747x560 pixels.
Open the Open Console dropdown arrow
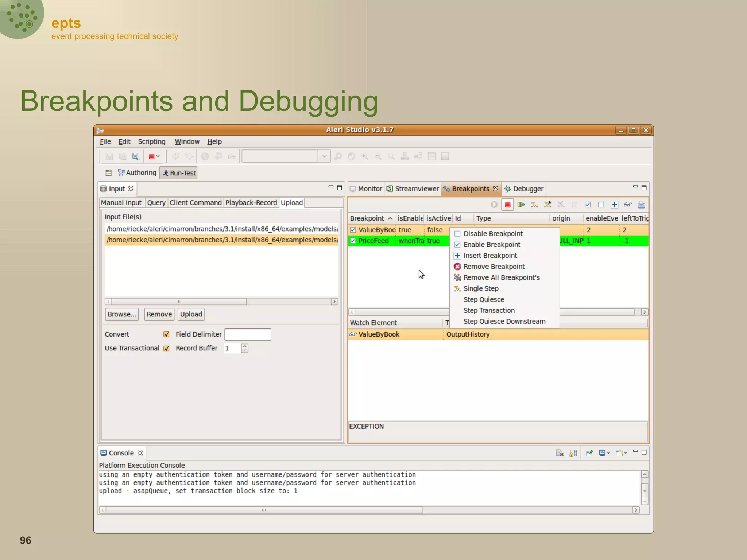(626, 453)
